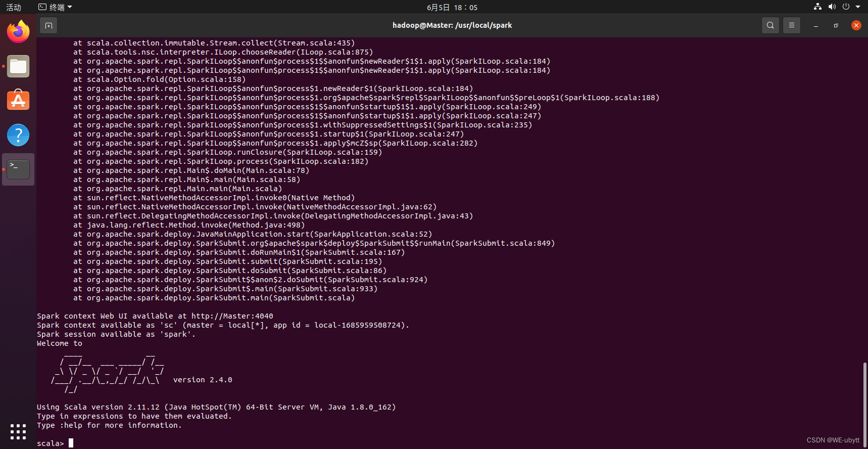The width and height of the screenshot is (868, 449).
Task: Open the Help icon in dock
Action: [18, 135]
